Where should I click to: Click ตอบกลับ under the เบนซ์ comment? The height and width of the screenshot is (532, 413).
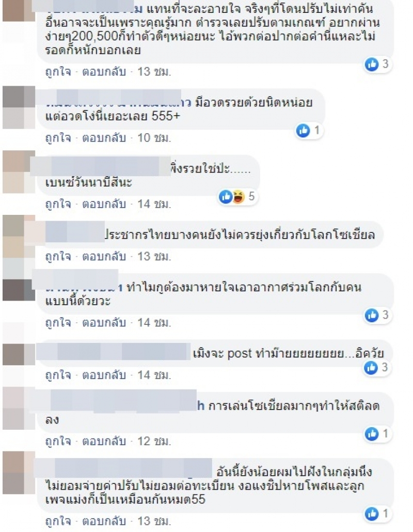click(104, 204)
